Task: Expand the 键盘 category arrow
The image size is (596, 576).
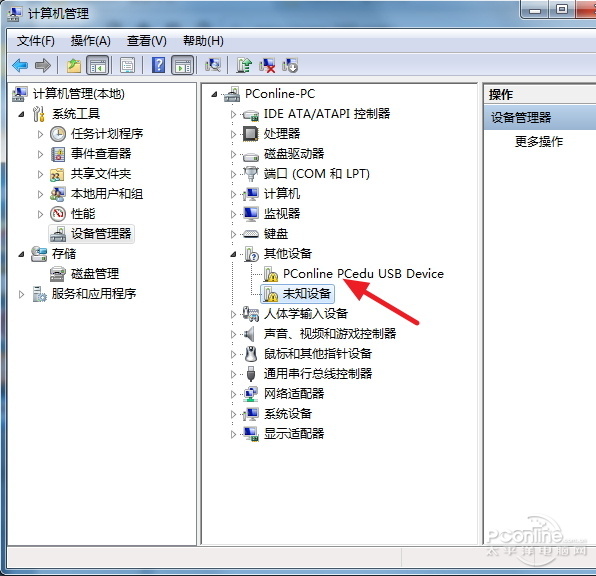Action: [x=233, y=234]
